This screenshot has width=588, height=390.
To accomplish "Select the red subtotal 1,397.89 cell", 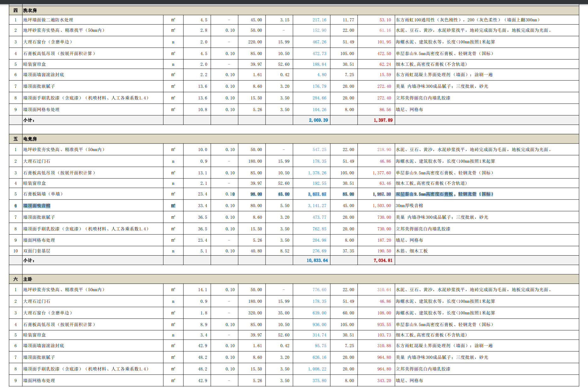I will (383, 120).
